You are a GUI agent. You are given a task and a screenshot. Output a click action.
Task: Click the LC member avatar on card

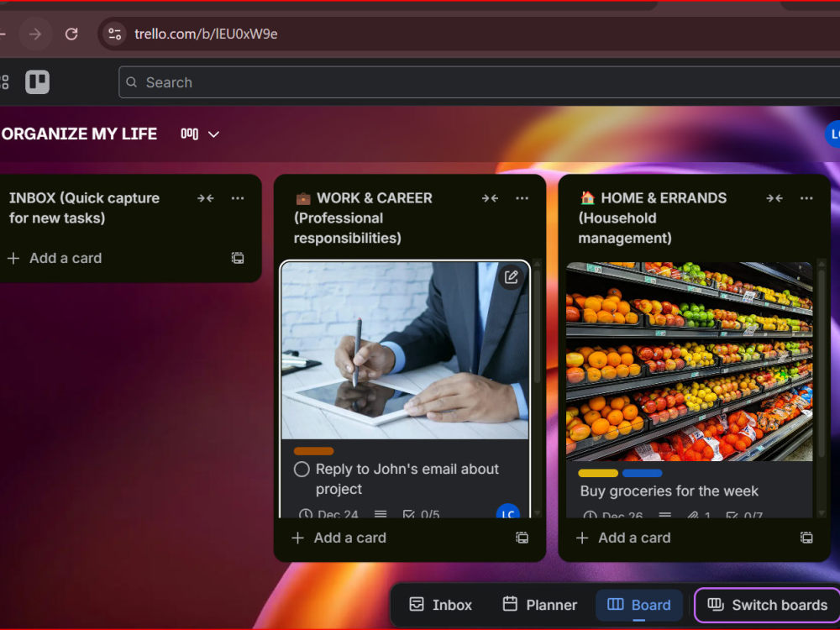point(508,512)
